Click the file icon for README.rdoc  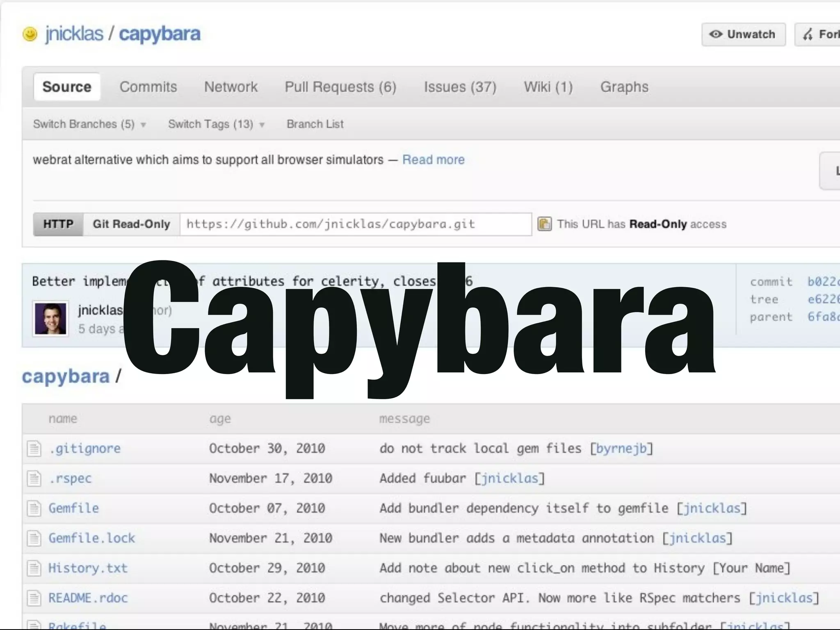pos(34,598)
